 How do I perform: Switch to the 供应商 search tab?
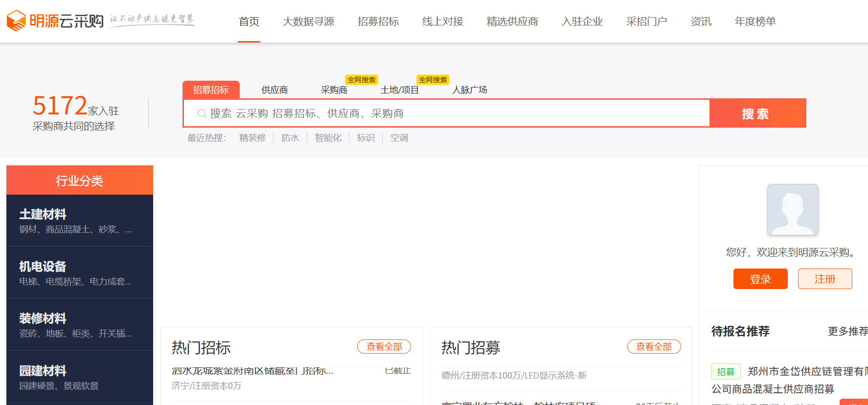click(274, 90)
